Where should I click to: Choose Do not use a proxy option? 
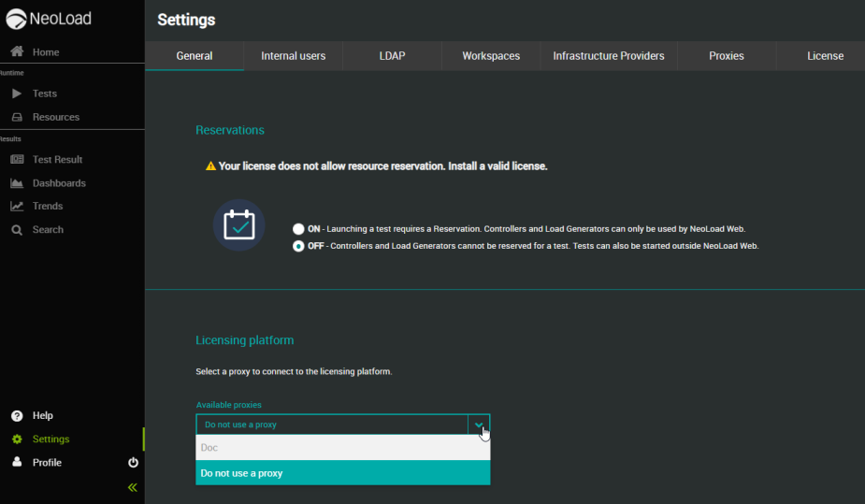point(342,473)
